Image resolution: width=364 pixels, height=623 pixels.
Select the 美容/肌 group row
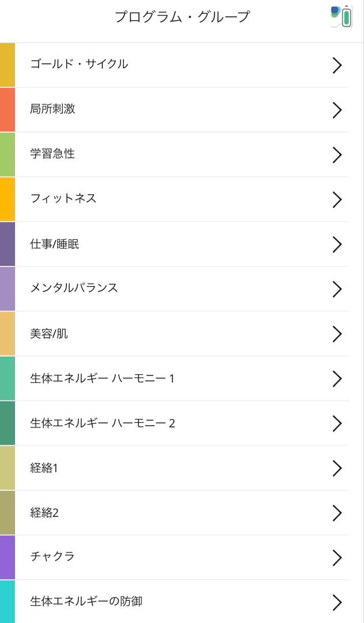coord(173,333)
